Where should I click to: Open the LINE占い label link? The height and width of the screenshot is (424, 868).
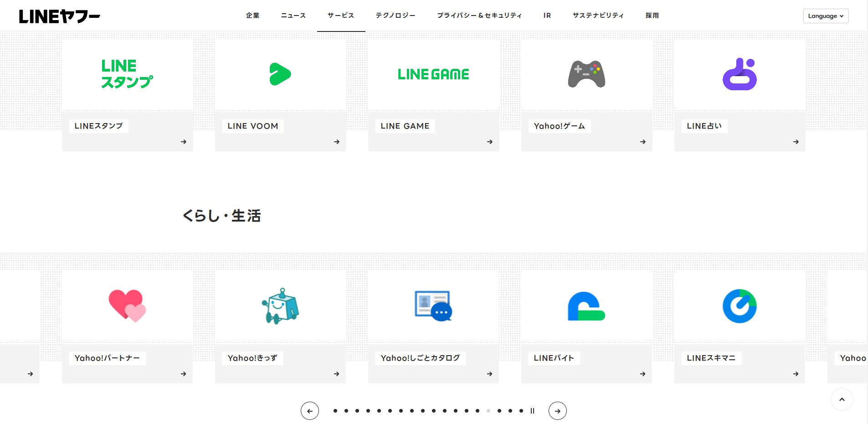704,126
